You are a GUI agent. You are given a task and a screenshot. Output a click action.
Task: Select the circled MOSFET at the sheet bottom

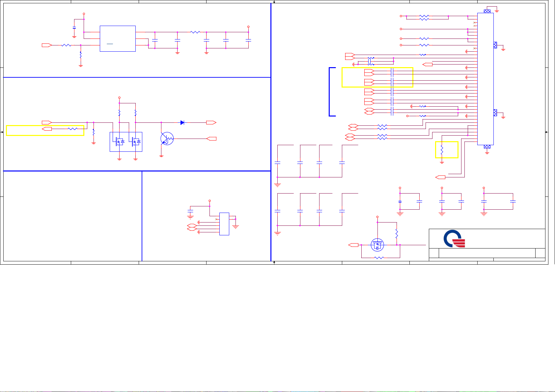[377, 245]
